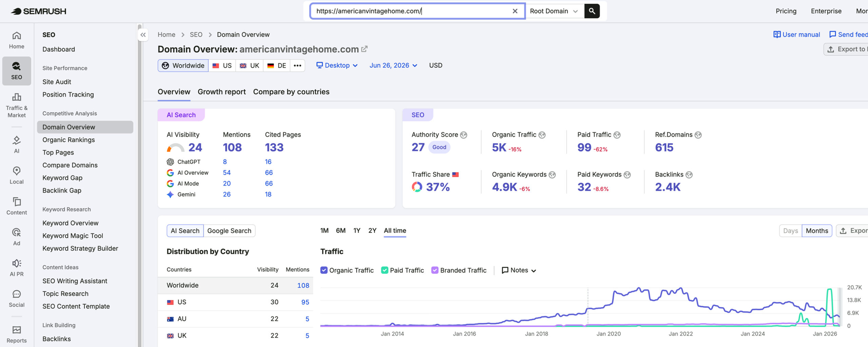Screen dimensions: 868x347
Task: Open Jun 26, 2026 date dropdown
Action: pyautogui.click(x=393, y=65)
